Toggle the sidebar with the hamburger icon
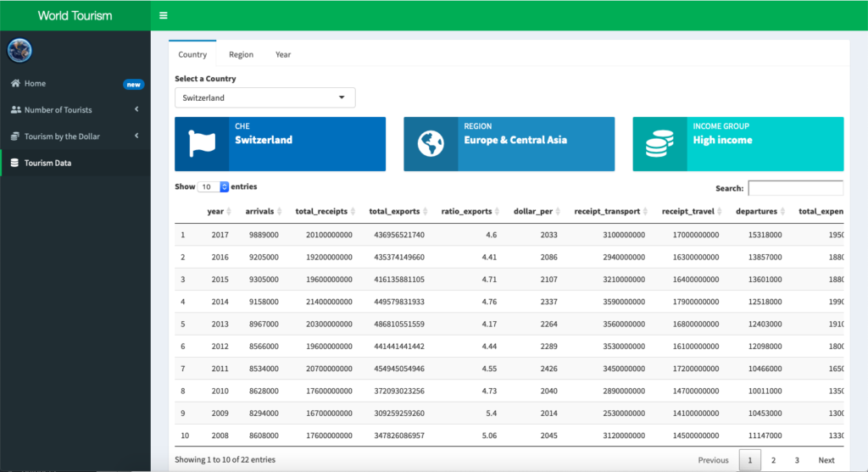This screenshot has height=472, width=868. (164, 15)
